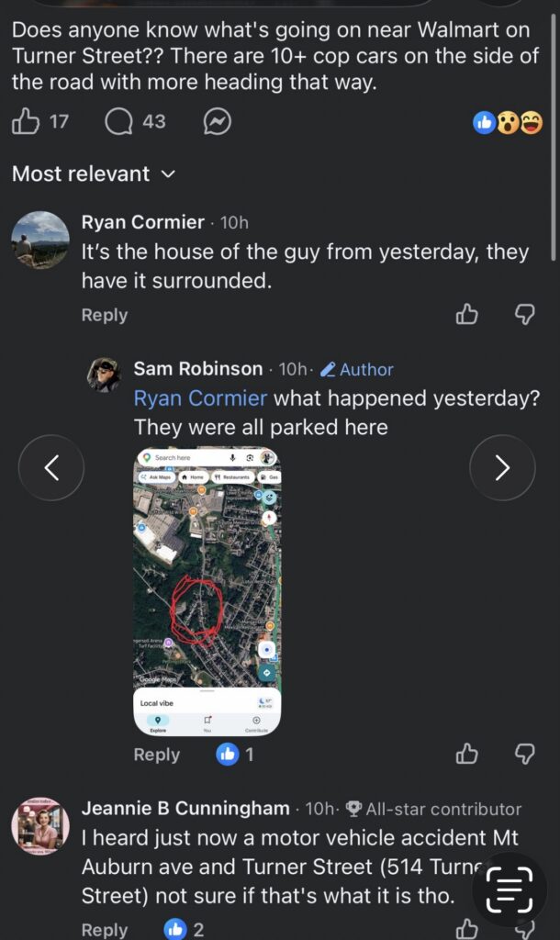Reply to Sam Robinson's map comment
This screenshot has height=940, width=560.
point(156,755)
